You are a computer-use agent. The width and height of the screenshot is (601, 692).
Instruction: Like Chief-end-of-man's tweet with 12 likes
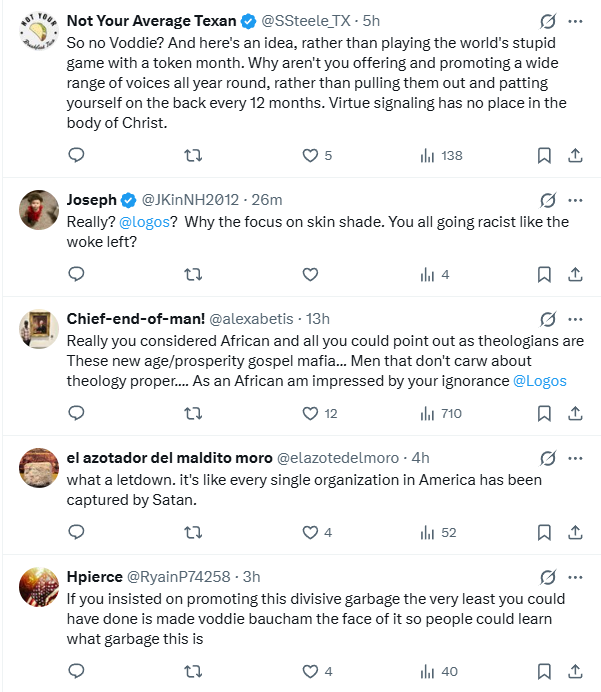coord(311,413)
